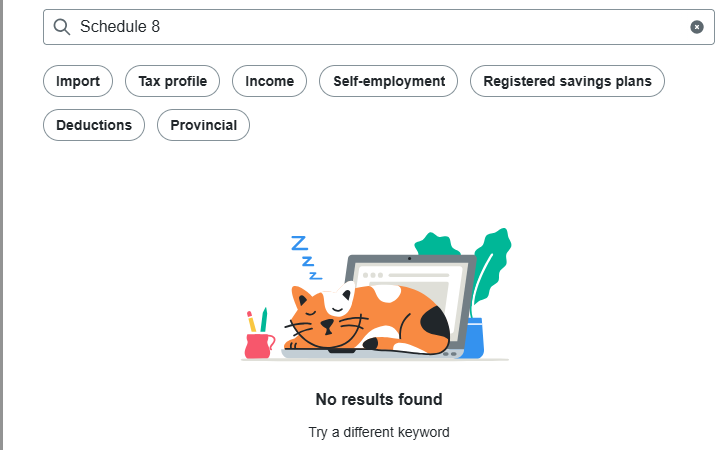Click the pink pencil mug illustration
726x450 pixels.
[x=259, y=344]
